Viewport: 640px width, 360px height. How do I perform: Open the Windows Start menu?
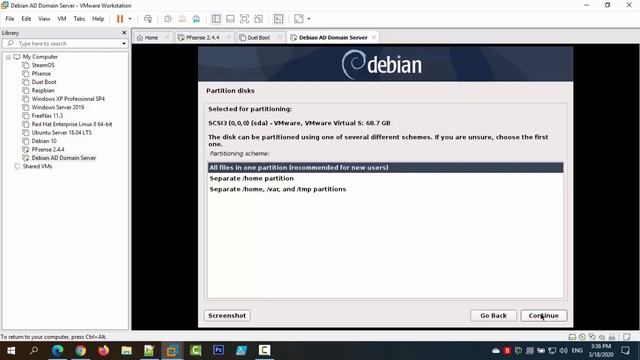pyautogui.click(x=11, y=351)
